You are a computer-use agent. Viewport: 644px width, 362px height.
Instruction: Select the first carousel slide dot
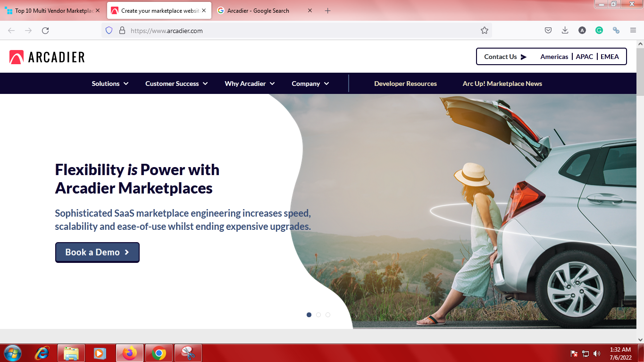click(x=309, y=315)
